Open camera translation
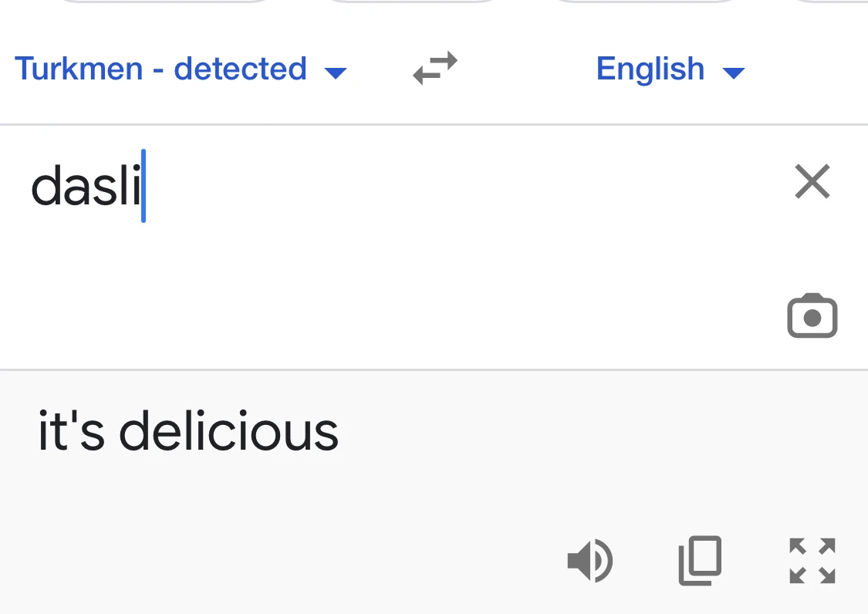 click(x=812, y=316)
